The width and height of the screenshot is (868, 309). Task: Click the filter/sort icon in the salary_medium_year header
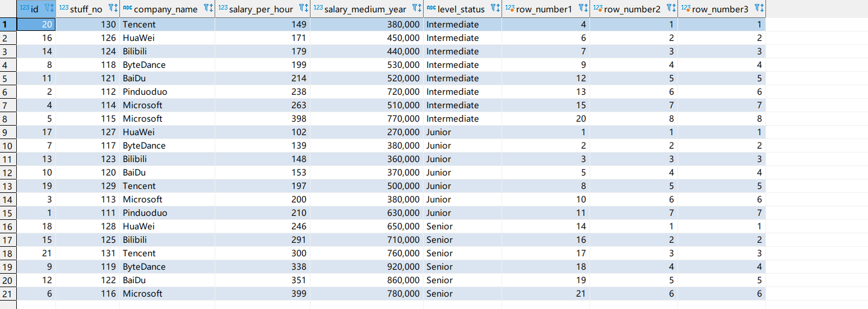point(416,8)
